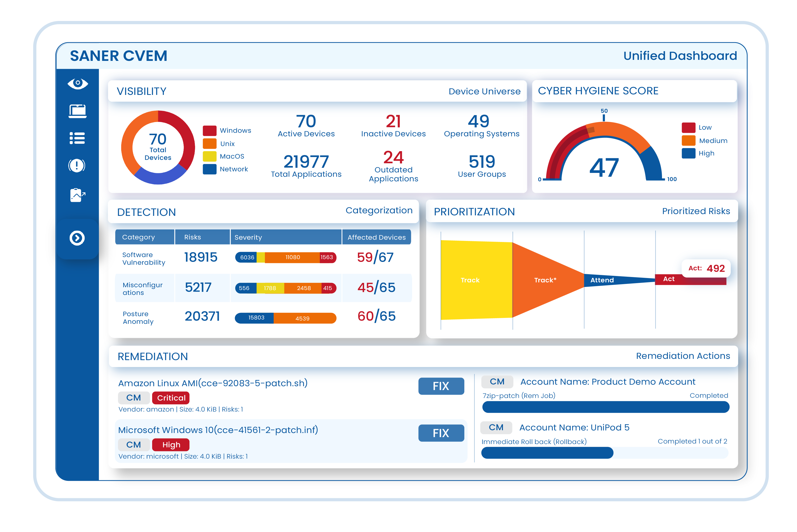Click the 556 blue severity segment

coord(246,289)
